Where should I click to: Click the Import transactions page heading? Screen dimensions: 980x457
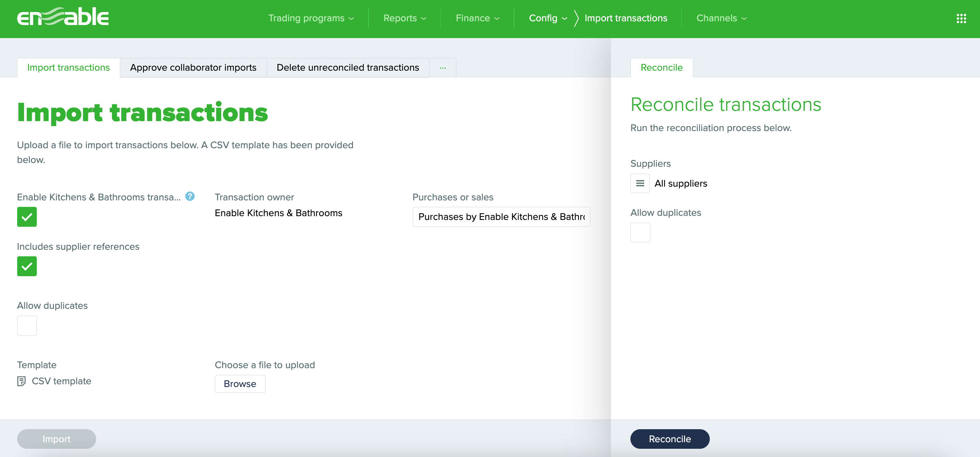(143, 113)
